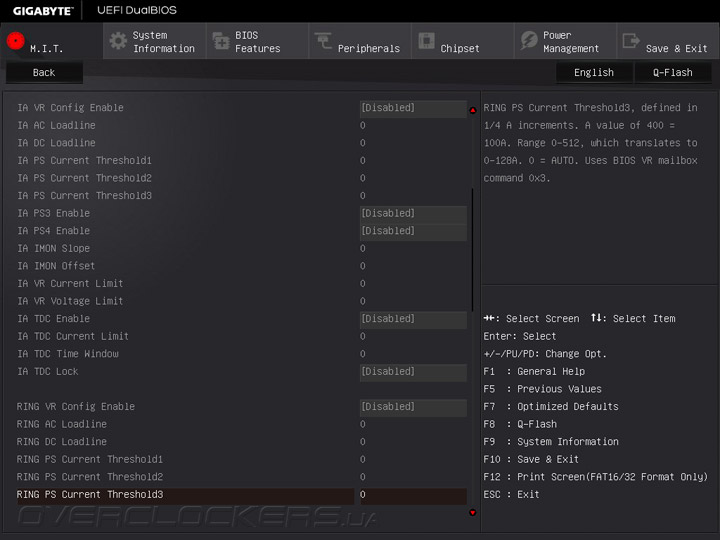The height and width of the screenshot is (540, 720).
Task: Click the F10 Save & Exit hint
Action: pos(531,460)
